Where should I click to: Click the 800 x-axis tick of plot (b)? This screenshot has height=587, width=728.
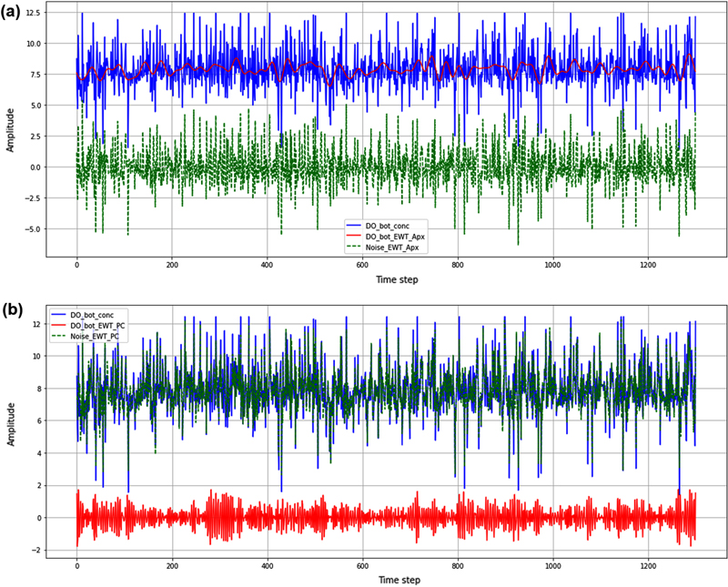458,566
